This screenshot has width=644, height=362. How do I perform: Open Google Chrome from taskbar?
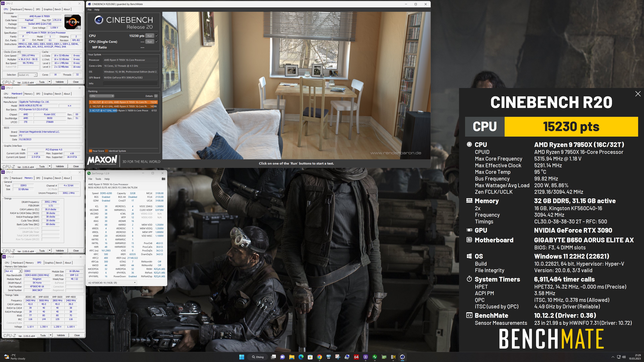(x=319, y=357)
